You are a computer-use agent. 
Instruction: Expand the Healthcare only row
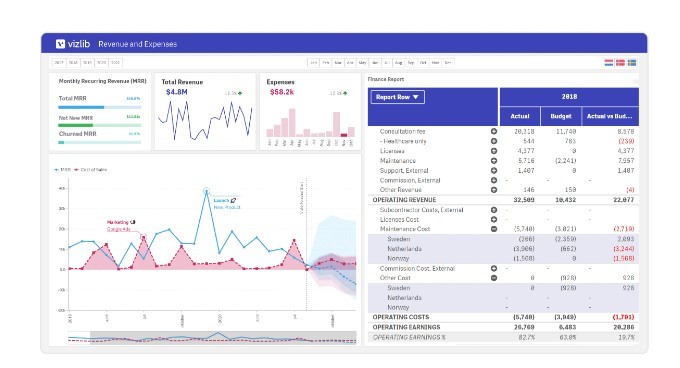(x=494, y=141)
